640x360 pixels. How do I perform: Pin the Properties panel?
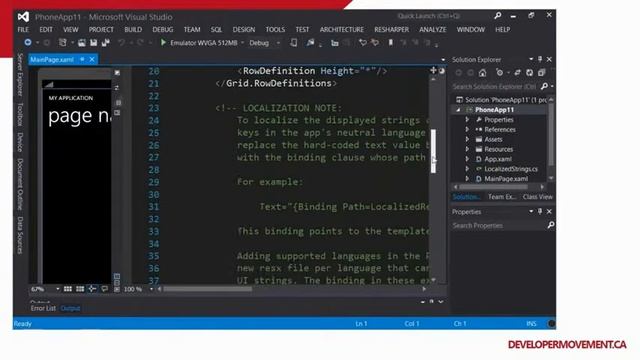coord(540,211)
